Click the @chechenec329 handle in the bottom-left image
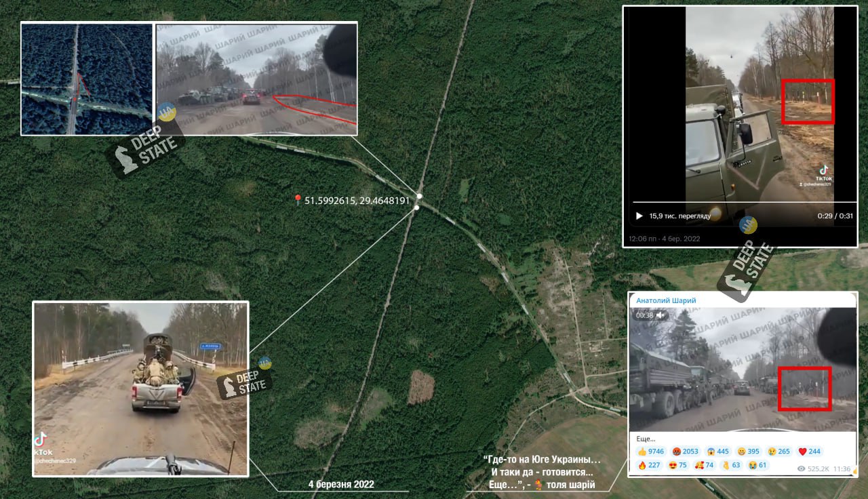The height and width of the screenshot is (499, 868). click(56, 460)
